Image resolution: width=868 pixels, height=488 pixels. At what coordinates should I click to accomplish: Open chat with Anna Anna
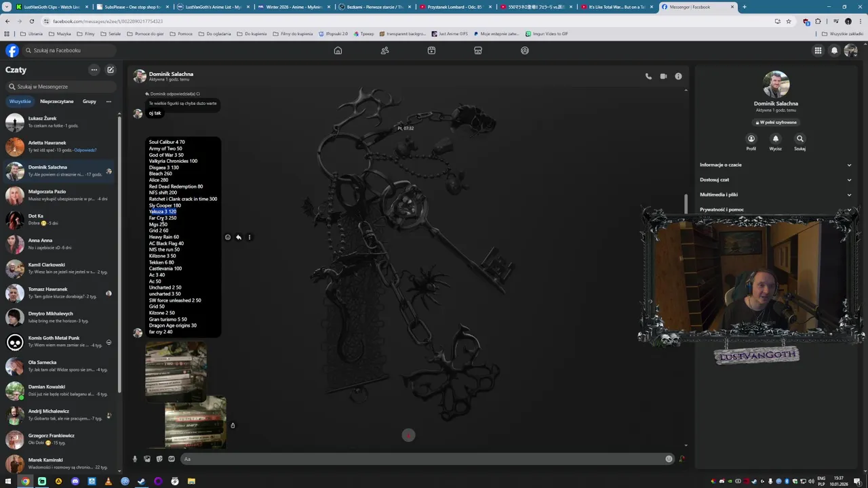coord(60,244)
